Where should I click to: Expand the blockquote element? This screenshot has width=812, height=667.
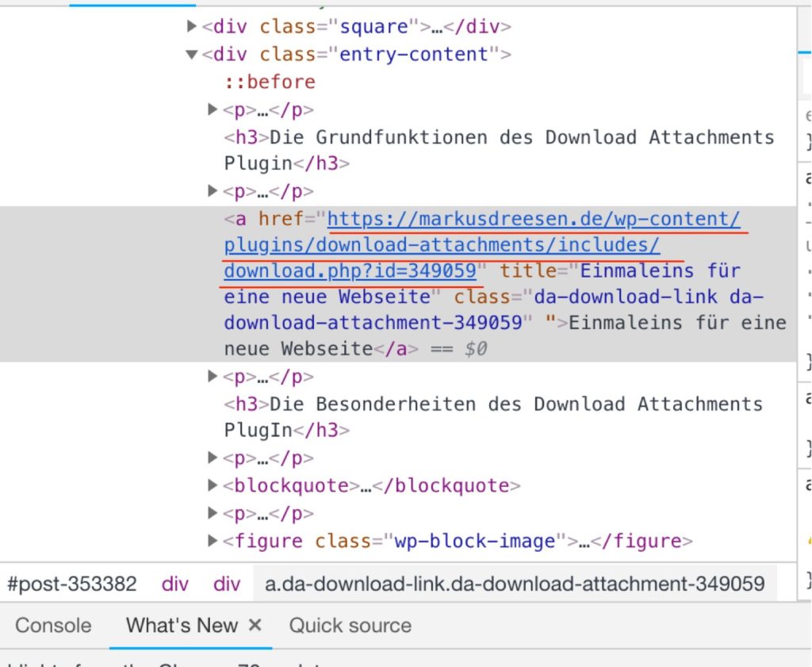pyautogui.click(x=213, y=485)
